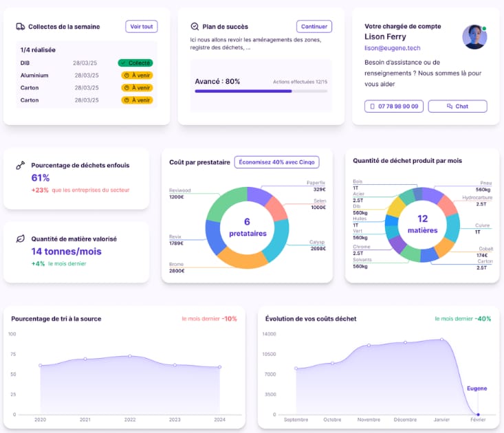This screenshot has height=433, width=504.
Task: Click the Avancé 80% progress bar
Action: coord(261,91)
